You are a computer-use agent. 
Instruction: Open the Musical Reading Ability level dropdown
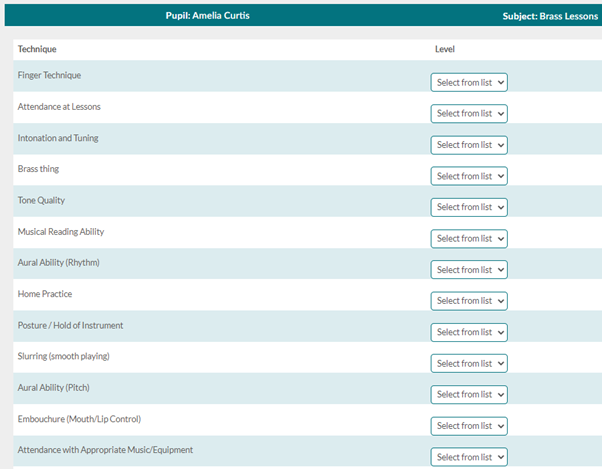(x=469, y=239)
